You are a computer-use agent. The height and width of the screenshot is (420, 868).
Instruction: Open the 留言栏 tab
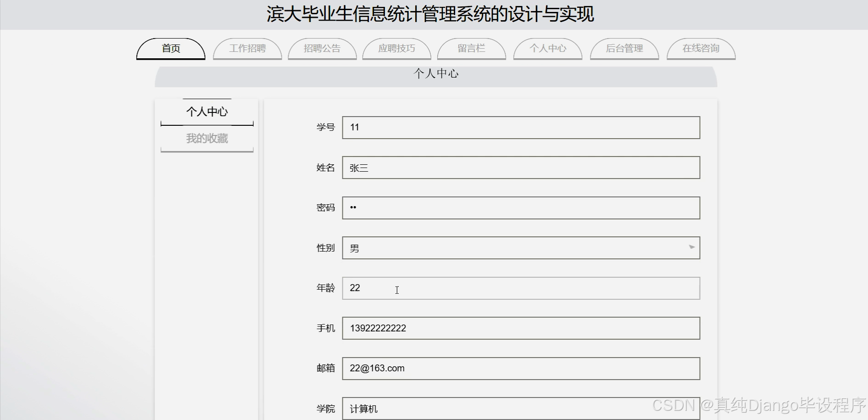pos(472,49)
